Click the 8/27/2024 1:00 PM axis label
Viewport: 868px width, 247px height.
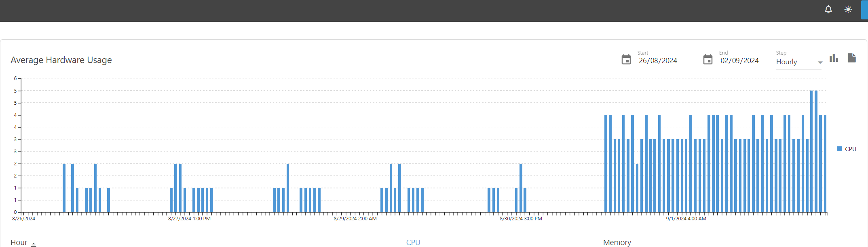(189, 219)
